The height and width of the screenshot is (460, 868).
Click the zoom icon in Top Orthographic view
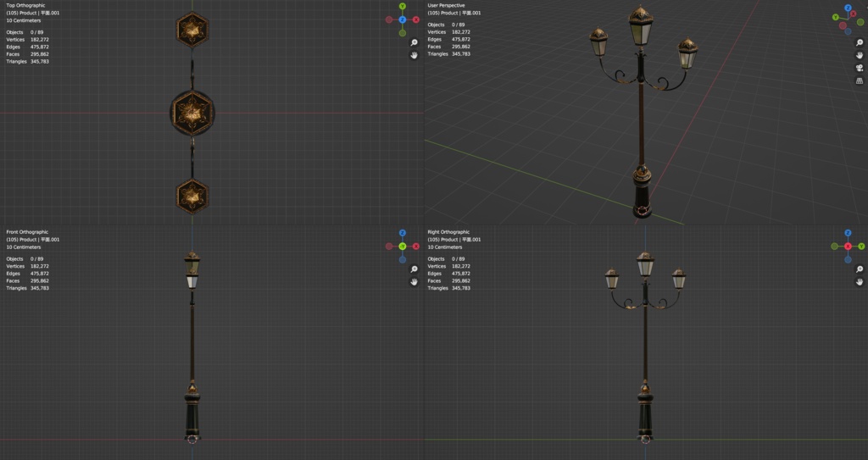click(414, 42)
